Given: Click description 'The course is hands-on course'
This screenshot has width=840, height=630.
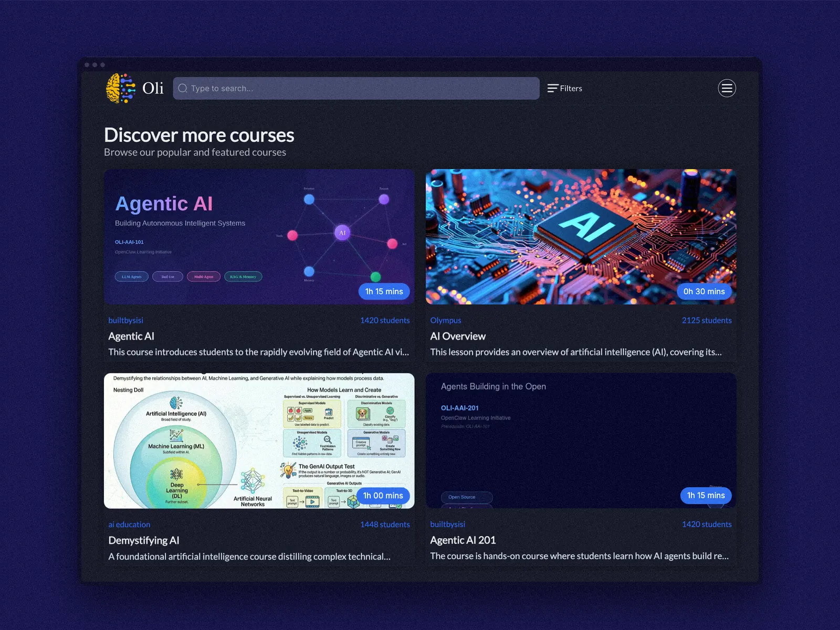Looking at the screenshot, I should click(579, 556).
